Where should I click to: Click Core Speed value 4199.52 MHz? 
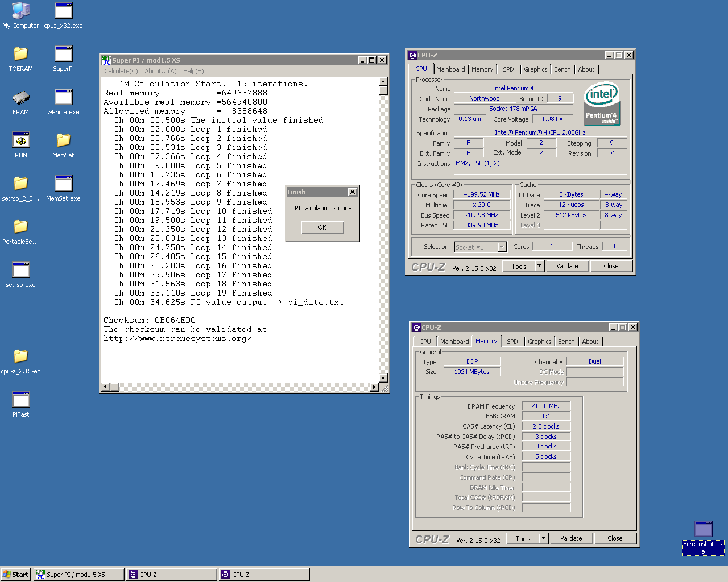coord(482,194)
